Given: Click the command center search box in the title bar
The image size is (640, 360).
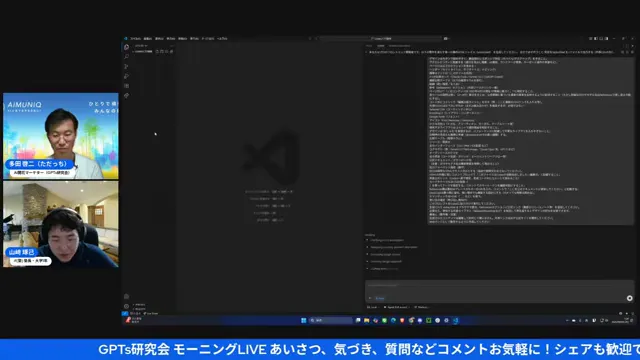Looking at the screenshot, I should (380, 39).
